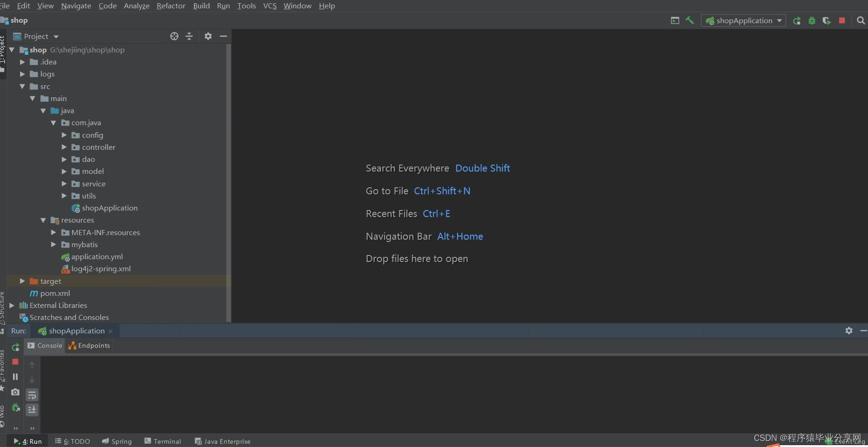Open the Navigate menu

pos(76,6)
